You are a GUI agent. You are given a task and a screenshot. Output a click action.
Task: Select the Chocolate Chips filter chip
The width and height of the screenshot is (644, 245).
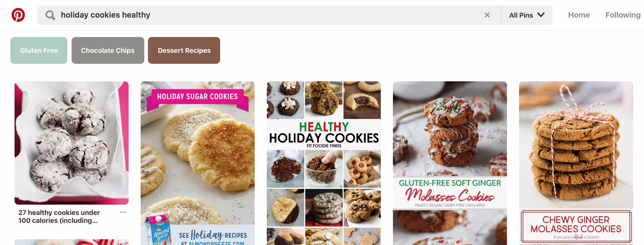pos(108,50)
